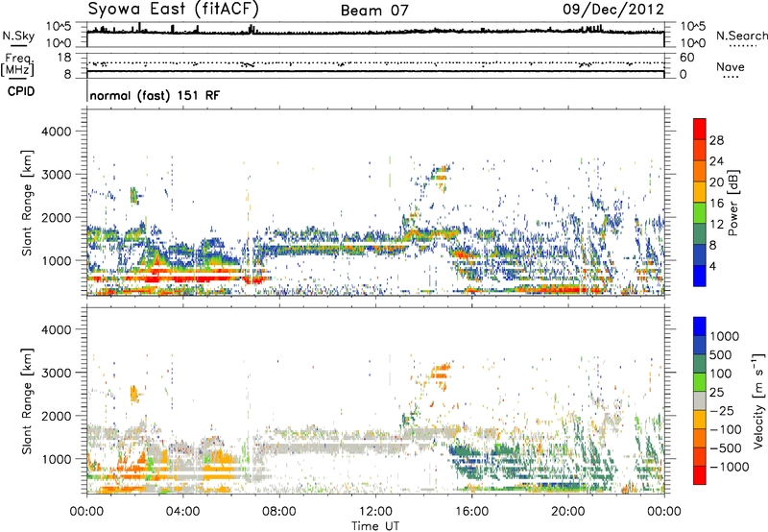Screen dimensions: 768x532
Task: Click 'Slant Range [km]' title of velocity panel
Action: (27, 400)
